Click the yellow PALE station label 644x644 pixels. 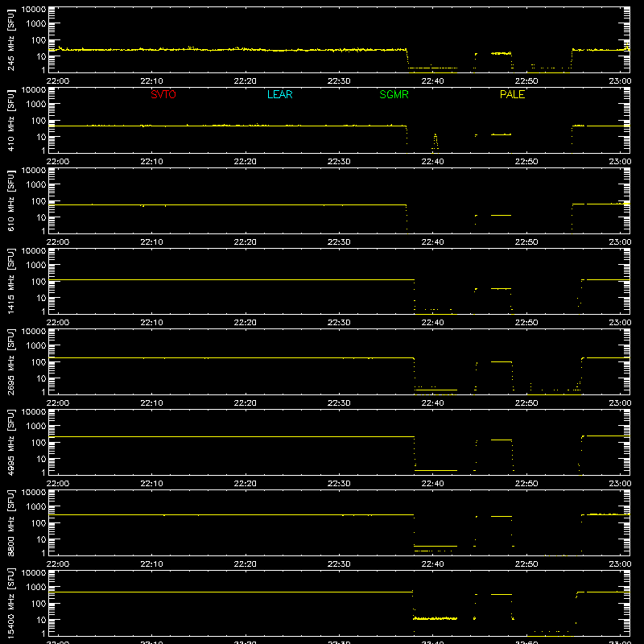[x=512, y=94]
